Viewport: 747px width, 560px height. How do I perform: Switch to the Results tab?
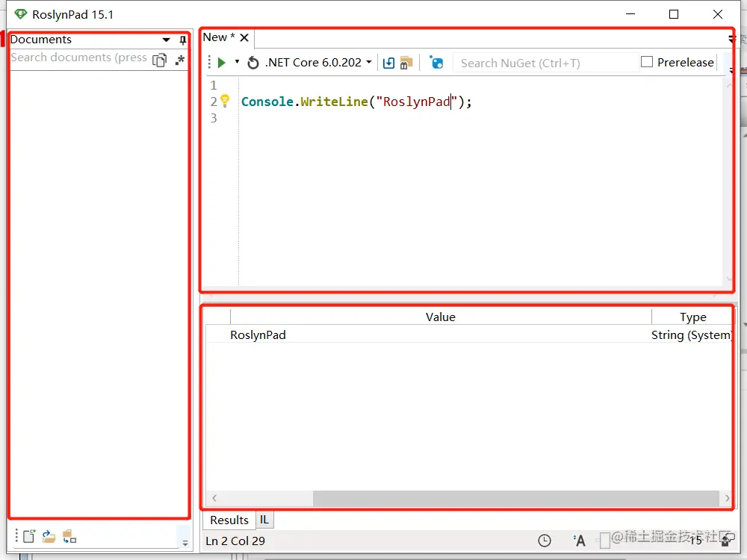(x=229, y=520)
